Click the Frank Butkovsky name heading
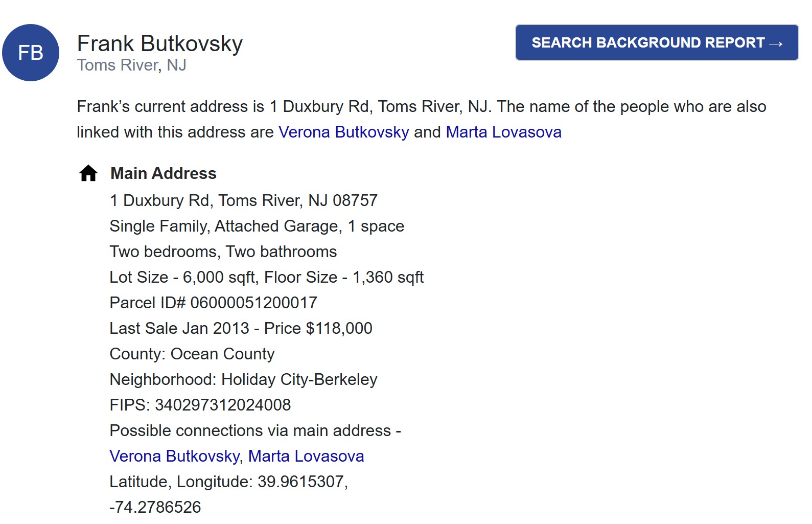 point(159,43)
